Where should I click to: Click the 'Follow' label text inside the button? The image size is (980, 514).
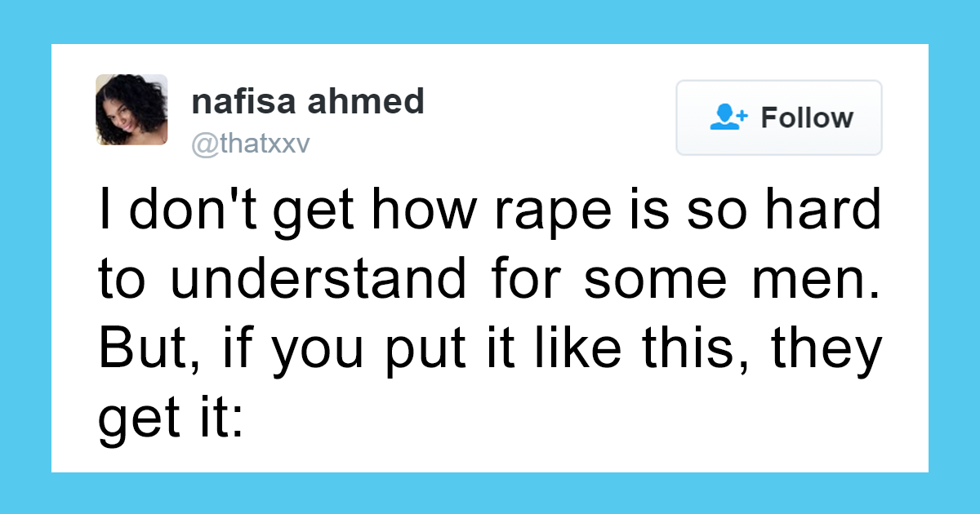[807, 117]
